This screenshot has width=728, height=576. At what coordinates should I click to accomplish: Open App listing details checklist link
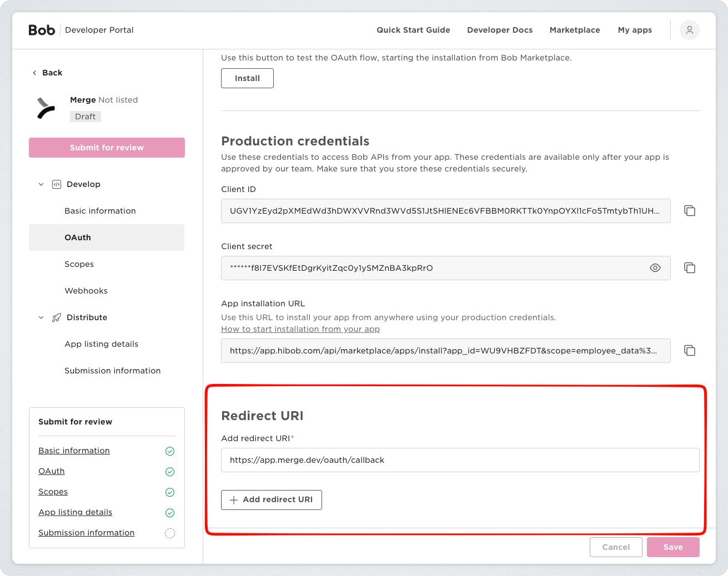(75, 512)
